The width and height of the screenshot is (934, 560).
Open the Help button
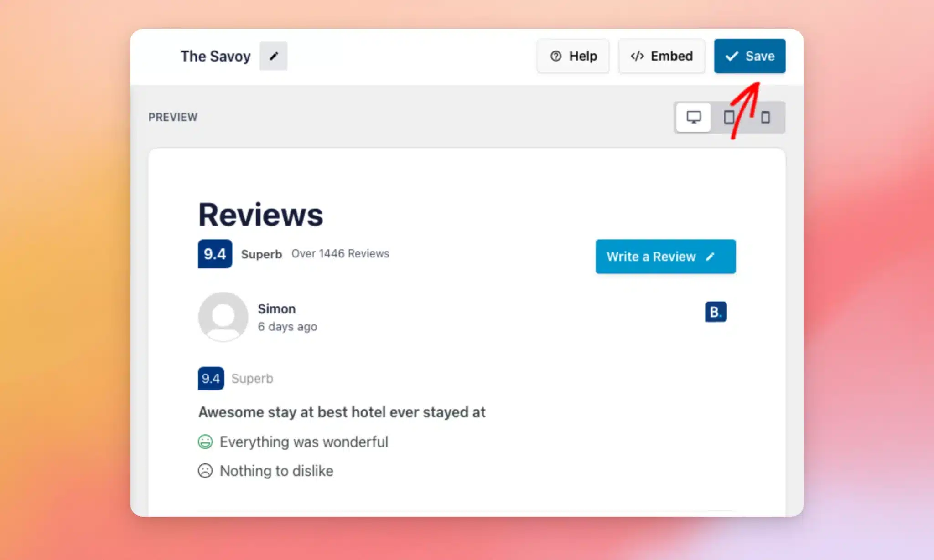pos(573,56)
